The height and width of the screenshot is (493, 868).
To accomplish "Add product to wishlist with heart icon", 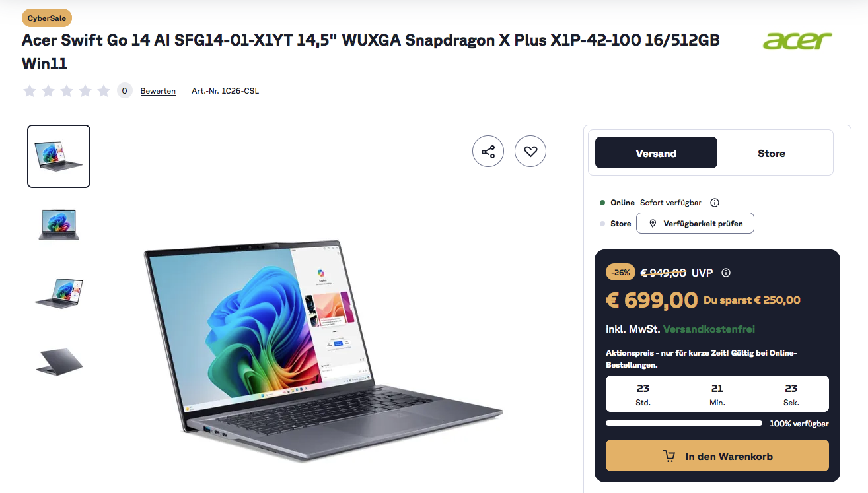I will click(x=530, y=152).
